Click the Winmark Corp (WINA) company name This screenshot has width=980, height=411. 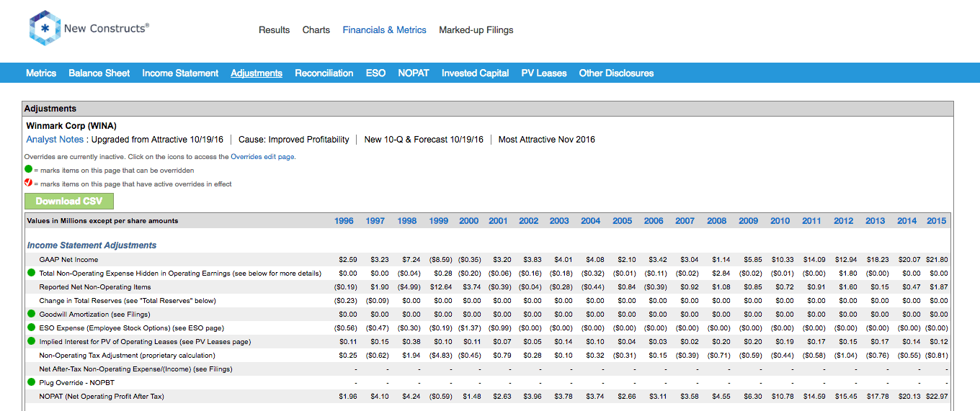(71, 126)
